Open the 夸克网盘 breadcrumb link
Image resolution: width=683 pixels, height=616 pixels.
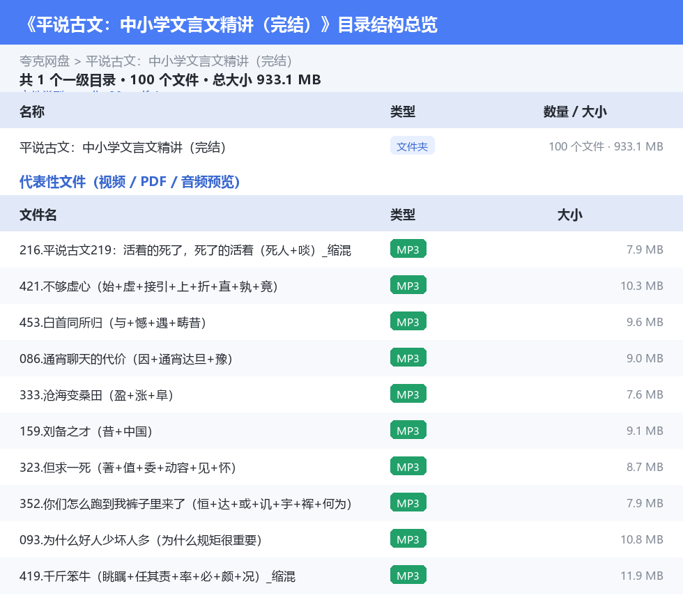pyautogui.click(x=45, y=61)
